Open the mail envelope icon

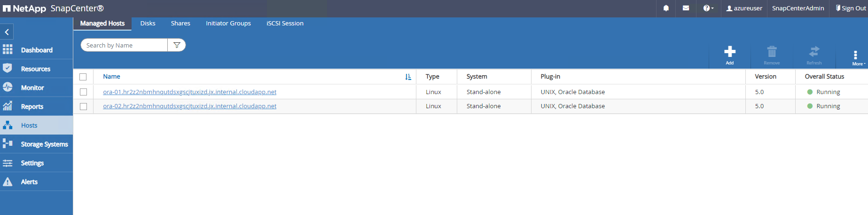click(686, 8)
